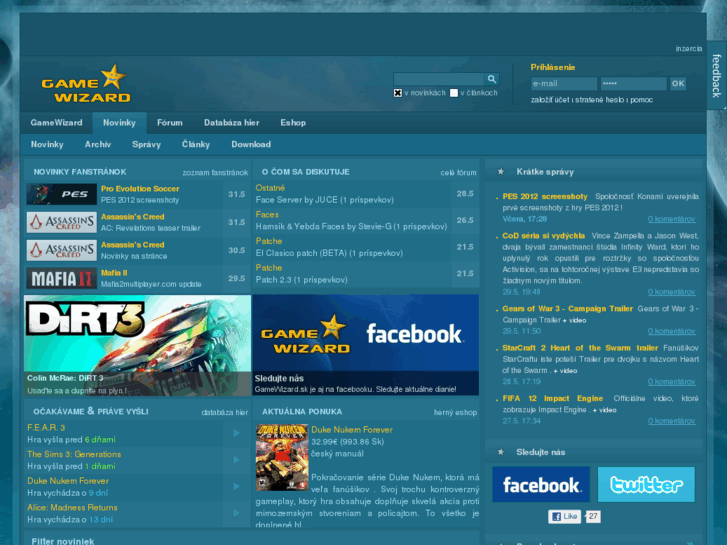Open the GameWizard facebook banner
The image size is (727, 545).
tap(366, 346)
